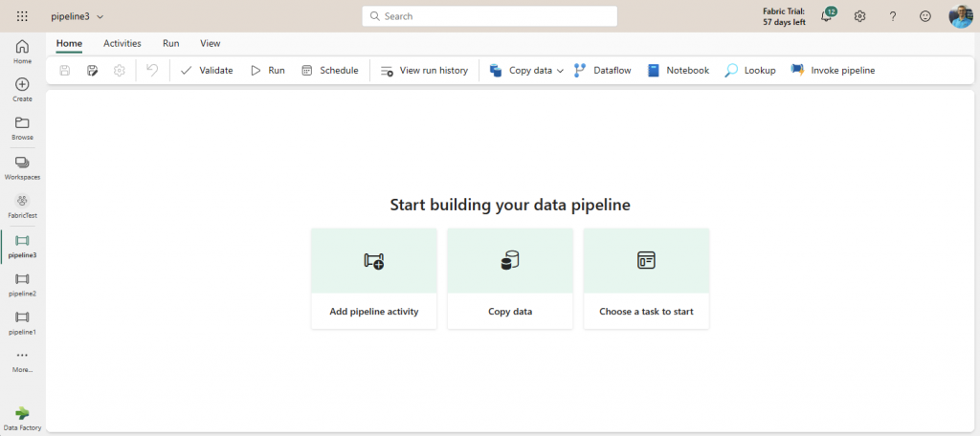Screen dimensions: 980x436
Task: Switch to the View tab
Action: click(x=210, y=43)
